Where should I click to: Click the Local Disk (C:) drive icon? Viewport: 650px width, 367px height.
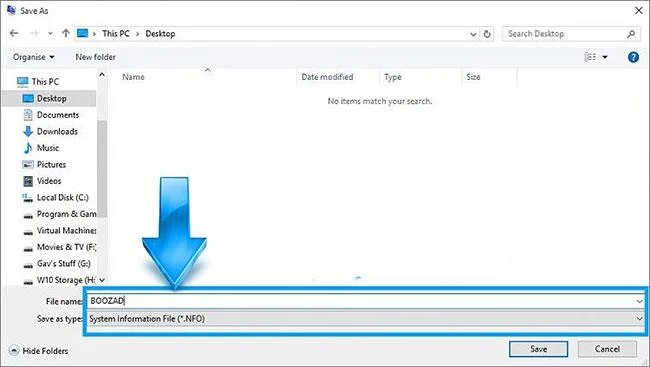tap(28, 198)
